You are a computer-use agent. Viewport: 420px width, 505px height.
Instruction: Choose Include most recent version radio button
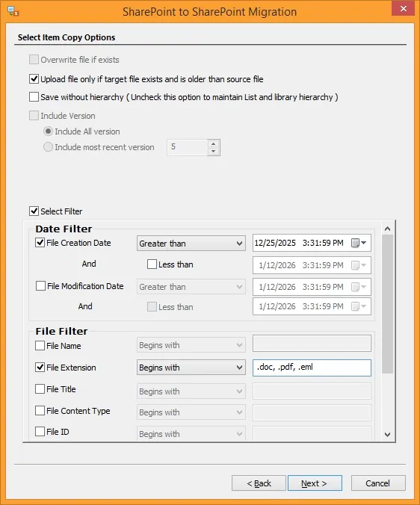coord(48,147)
